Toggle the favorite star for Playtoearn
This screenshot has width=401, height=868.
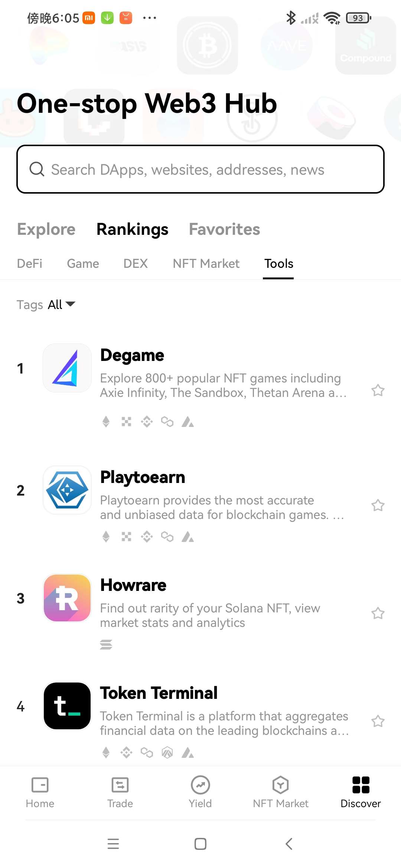(x=378, y=505)
